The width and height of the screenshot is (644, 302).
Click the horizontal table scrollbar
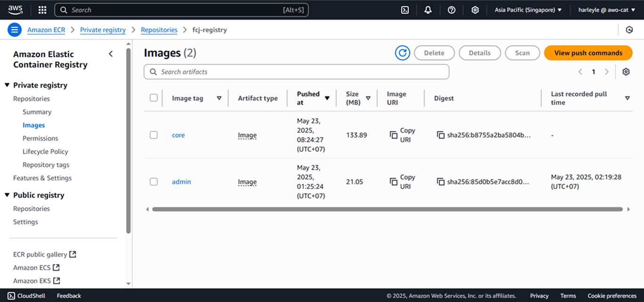click(x=387, y=209)
